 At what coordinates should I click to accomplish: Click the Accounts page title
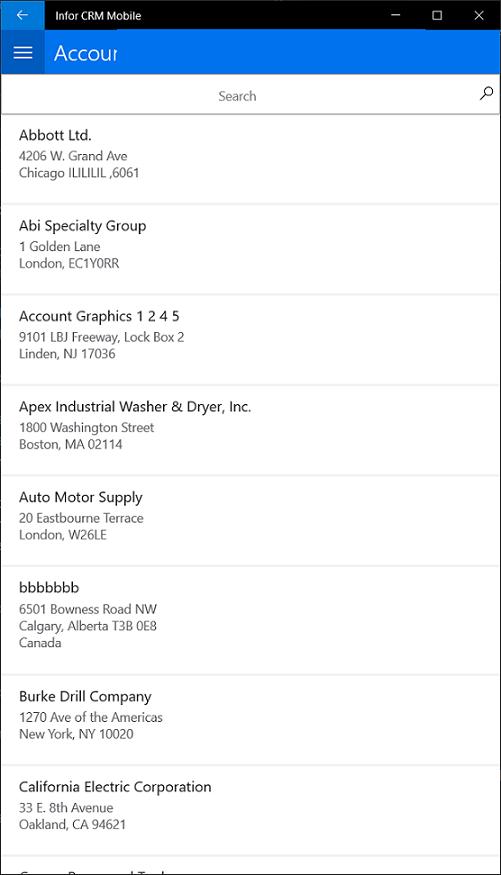point(85,53)
